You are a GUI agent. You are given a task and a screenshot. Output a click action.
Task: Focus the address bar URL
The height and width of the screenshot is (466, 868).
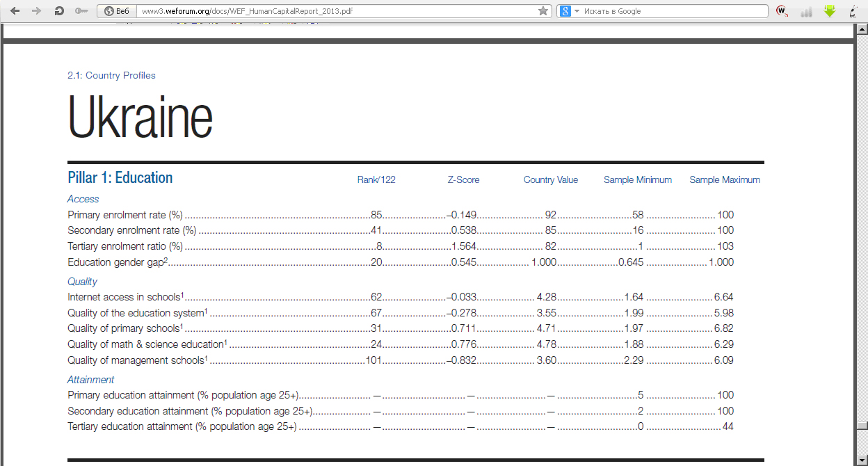tap(334, 11)
